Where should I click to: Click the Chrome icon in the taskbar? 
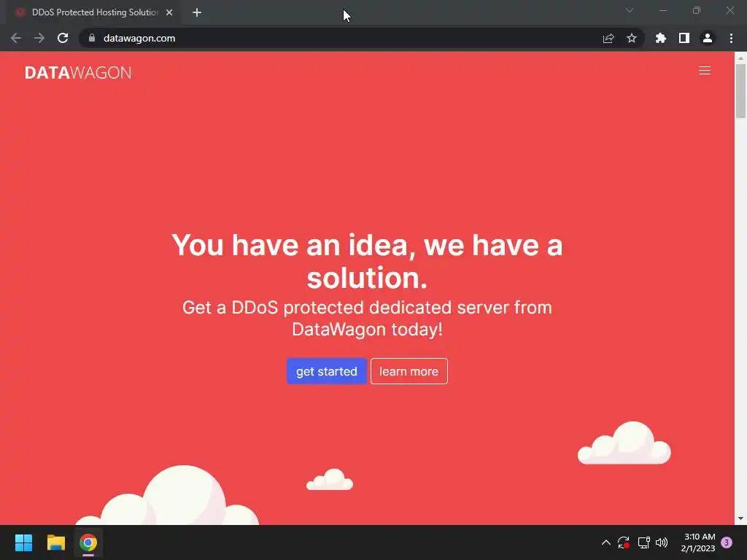click(88, 542)
